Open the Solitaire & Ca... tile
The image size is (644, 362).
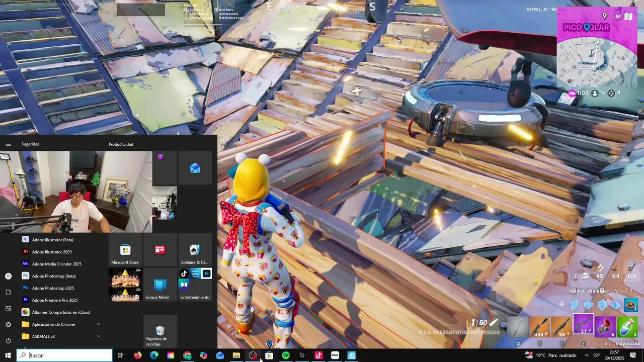195,250
